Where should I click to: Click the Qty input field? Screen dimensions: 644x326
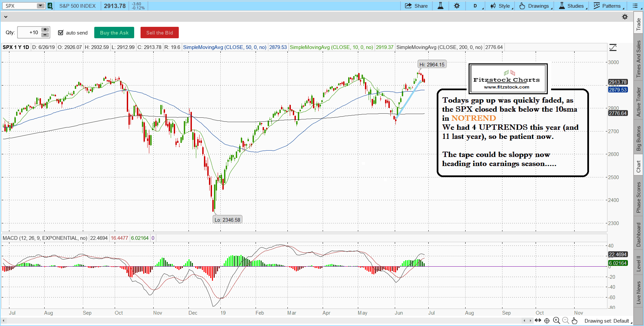tap(29, 33)
